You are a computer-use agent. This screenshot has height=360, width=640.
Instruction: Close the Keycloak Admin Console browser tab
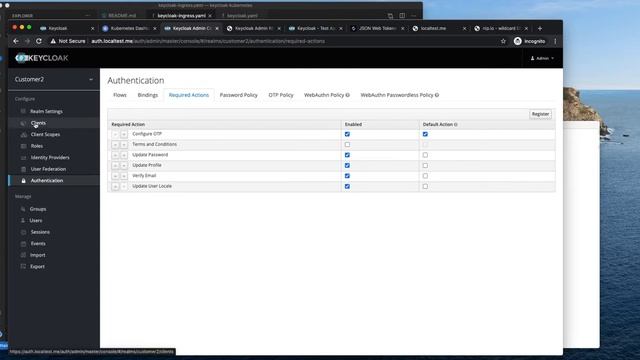[217, 29]
